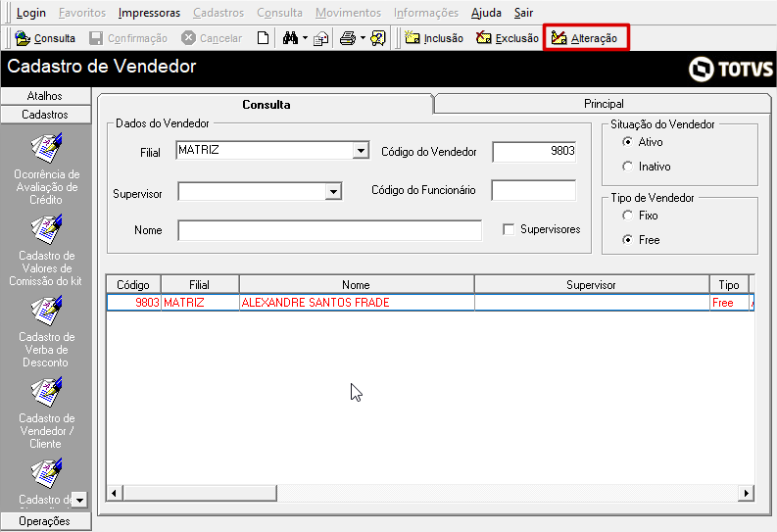Click the icon right of binoculars dropdown
Screen dimensions: 777x532
point(321,38)
